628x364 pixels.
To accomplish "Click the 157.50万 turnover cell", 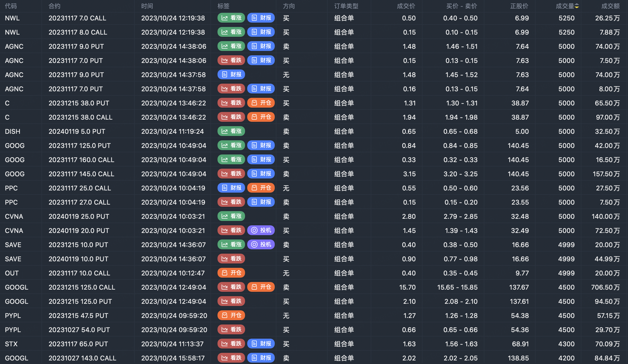I will click(606, 174).
